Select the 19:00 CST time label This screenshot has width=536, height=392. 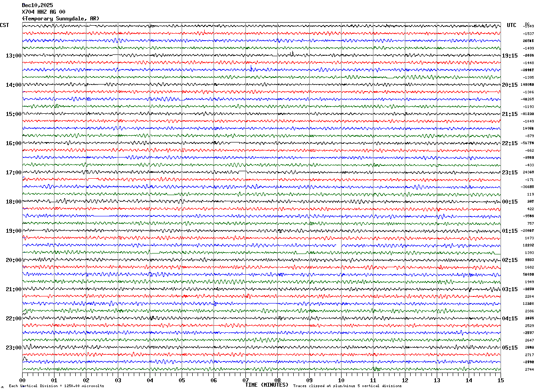point(13,231)
